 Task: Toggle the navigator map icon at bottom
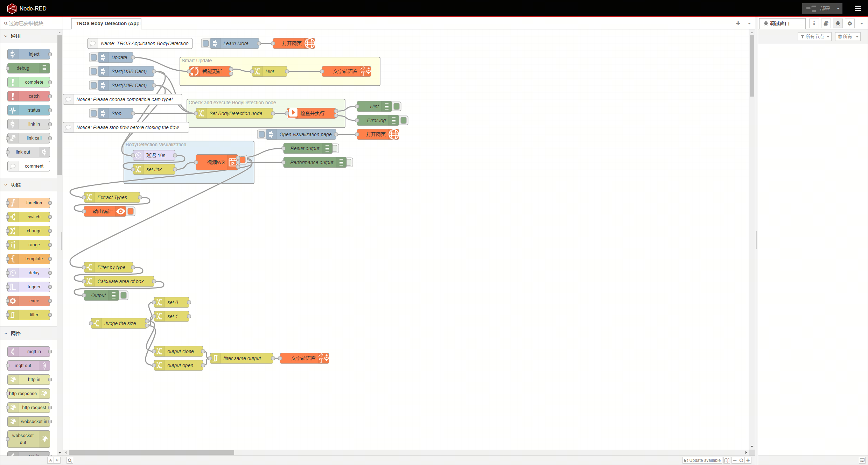tap(727, 460)
